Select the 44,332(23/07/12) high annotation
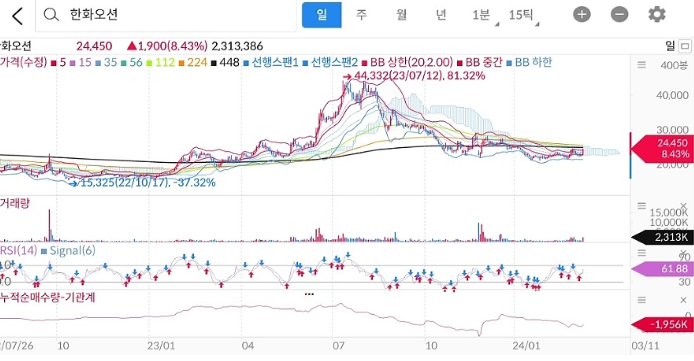Viewport: 694px width, 361px height. click(x=414, y=76)
